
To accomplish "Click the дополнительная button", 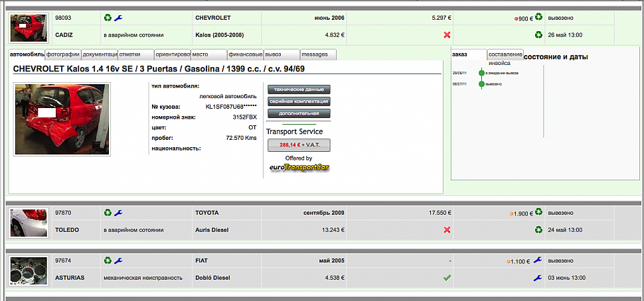I will [x=299, y=113].
